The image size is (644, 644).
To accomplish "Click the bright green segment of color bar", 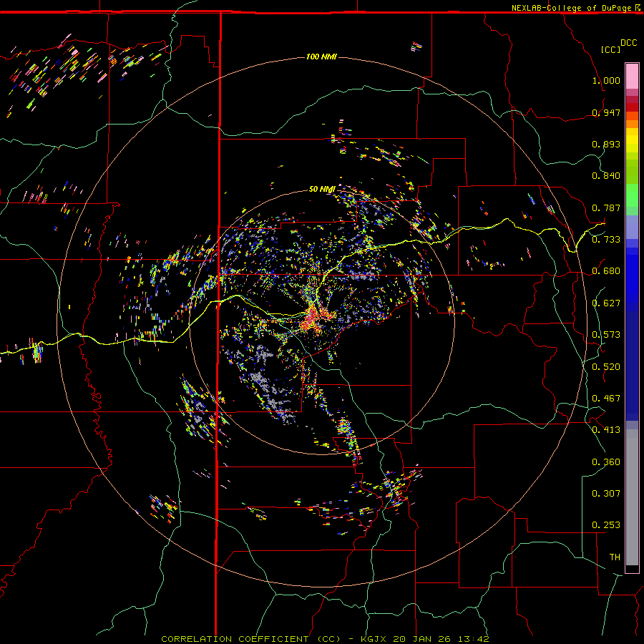I will tap(632, 195).
